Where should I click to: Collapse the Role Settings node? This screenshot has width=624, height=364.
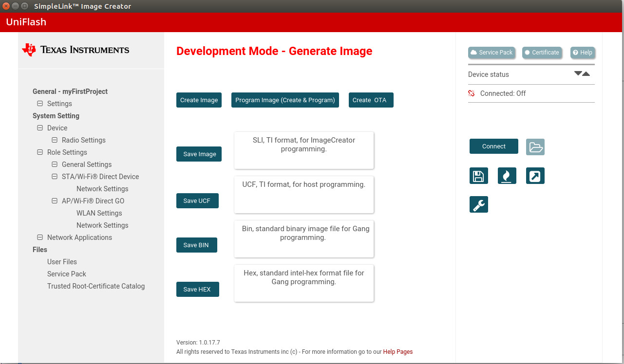click(40, 152)
